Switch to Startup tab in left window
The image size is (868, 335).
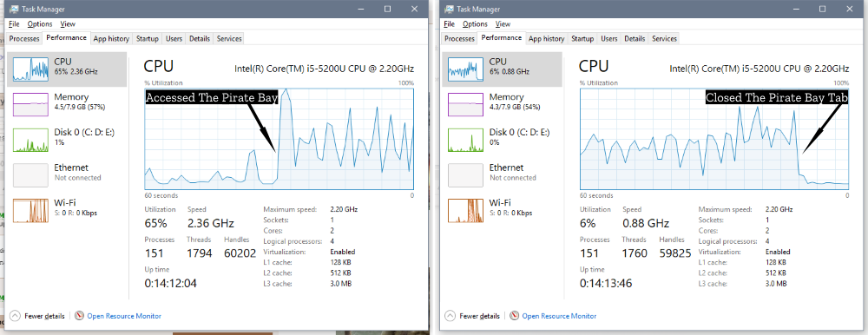tap(148, 39)
